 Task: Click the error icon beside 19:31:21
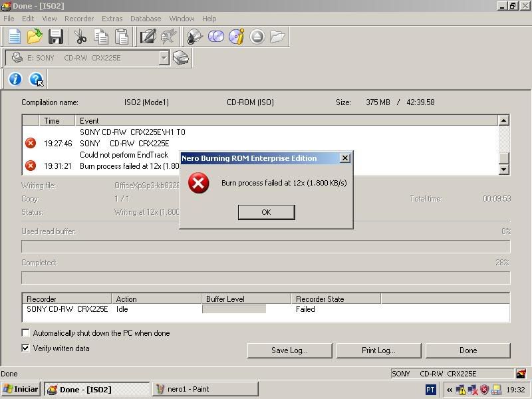coord(31,166)
